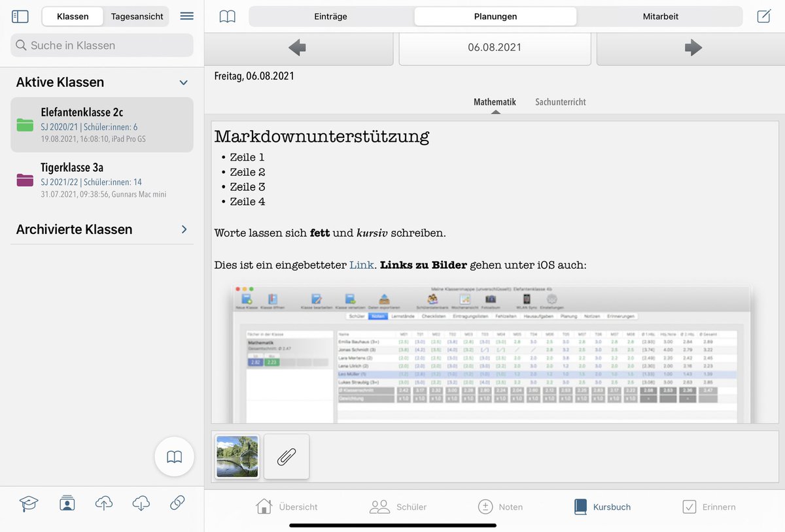Switch to the Sachunterricht tab
This screenshot has height=532, width=785.
point(559,102)
